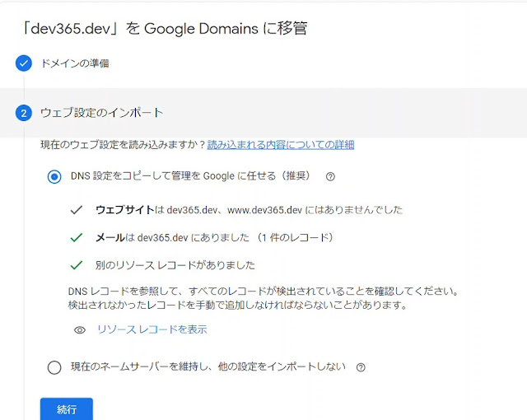Select 現在のネームサーバーを維持し radio button
This screenshot has height=420, width=527.
pyautogui.click(x=54, y=367)
